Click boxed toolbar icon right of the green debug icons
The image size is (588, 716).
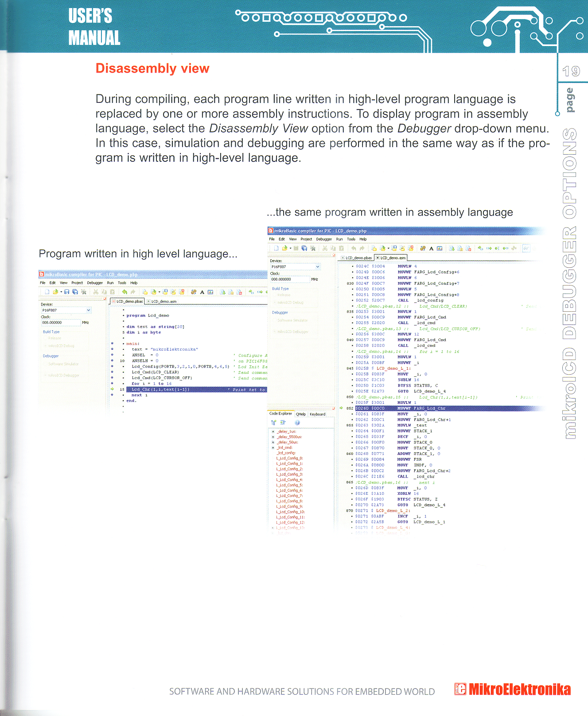click(526, 248)
